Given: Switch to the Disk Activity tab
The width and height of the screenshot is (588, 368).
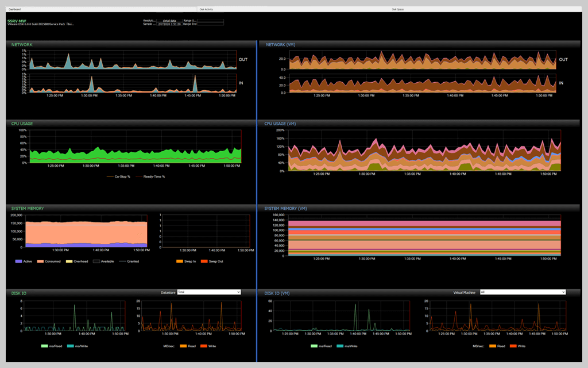Looking at the screenshot, I should (x=208, y=9).
